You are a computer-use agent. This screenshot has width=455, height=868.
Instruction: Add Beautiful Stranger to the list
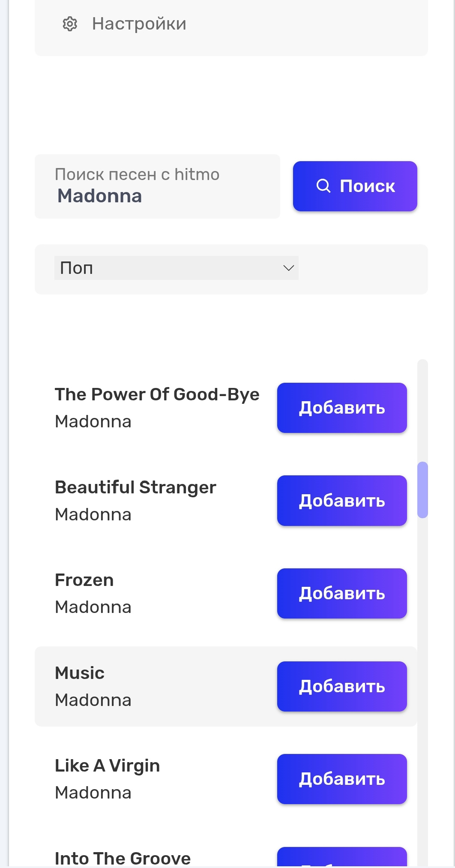click(341, 501)
